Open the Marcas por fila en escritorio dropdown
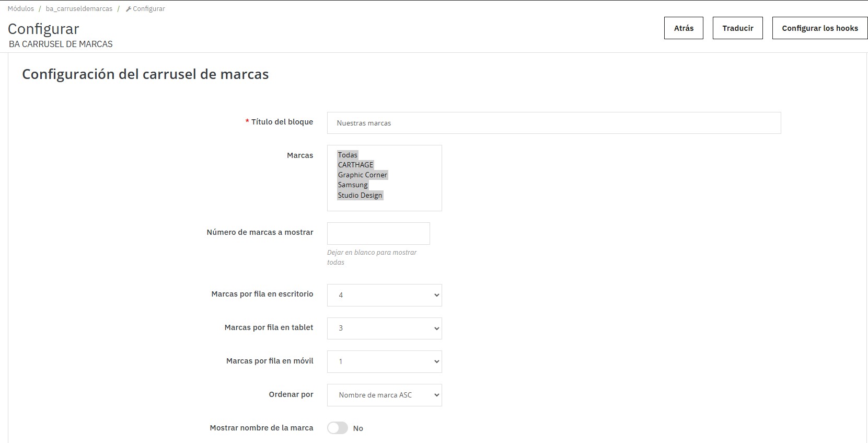Image resolution: width=868 pixels, height=443 pixels. 384,295
